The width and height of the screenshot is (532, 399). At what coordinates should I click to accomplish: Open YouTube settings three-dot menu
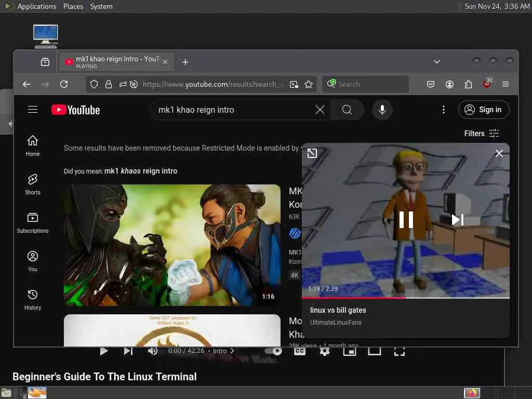pyautogui.click(x=444, y=110)
